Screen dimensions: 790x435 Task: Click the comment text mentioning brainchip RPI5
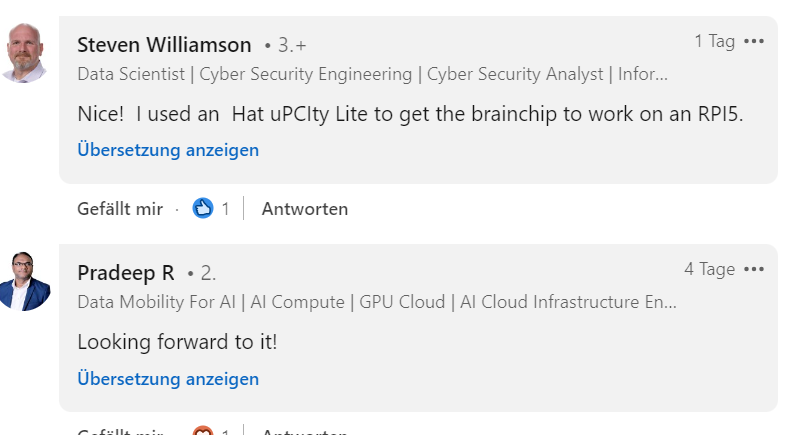(x=410, y=114)
